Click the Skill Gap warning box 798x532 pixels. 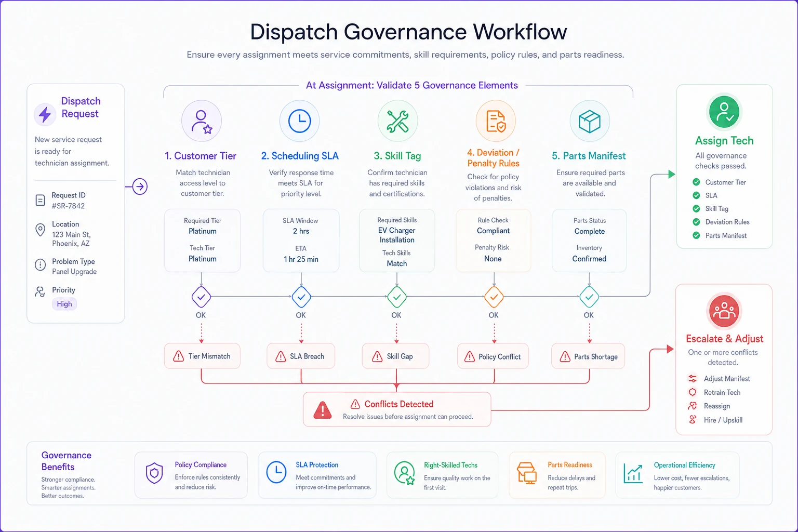(x=395, y=356)
